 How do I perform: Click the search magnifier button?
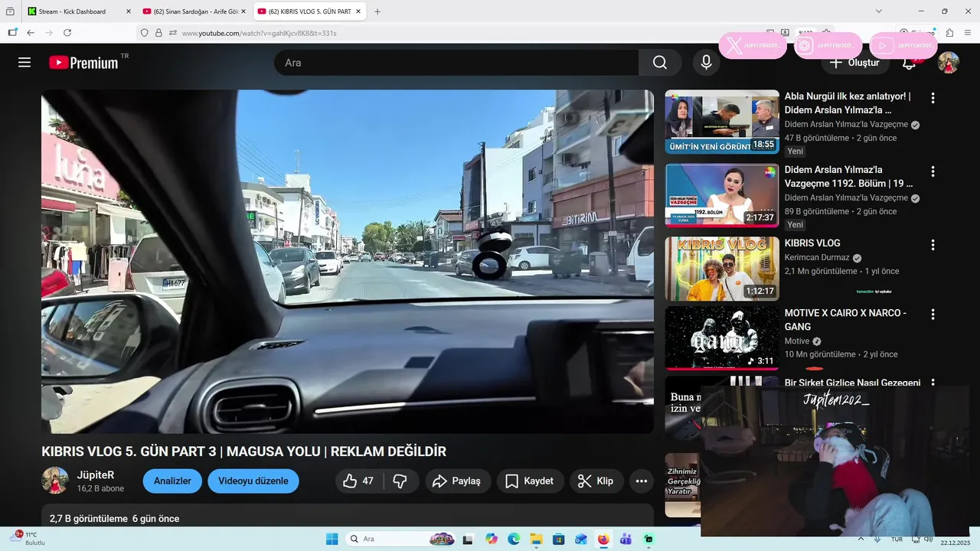coord(660,63)
